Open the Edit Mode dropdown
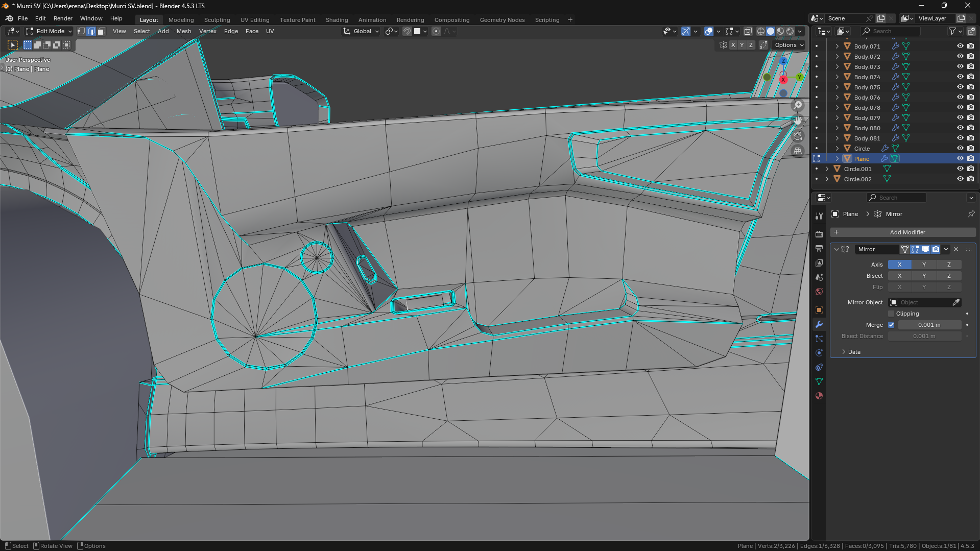Screen dimensions: 980x551 click(50, 31)
